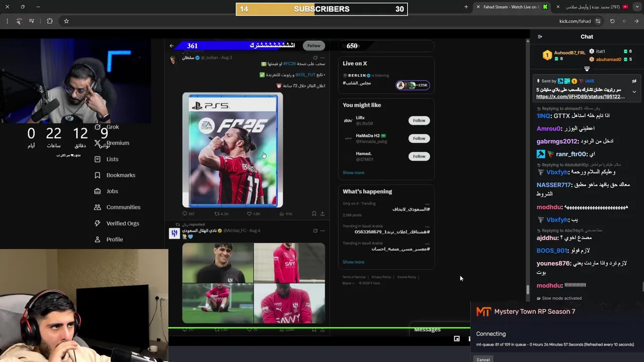Open Privacy Policy footer link
This screenshot has width=644, height=362.
pyautogui.click(x=381, y=277)
